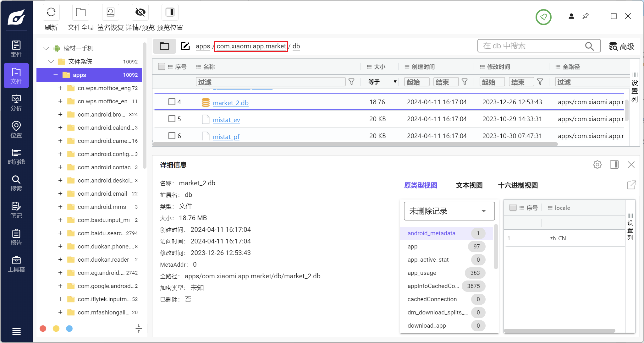The width and height of the screenshot is (644, 343).
Task: Open the 等于 size comparison dropdown
Action: click(x=382, y=82)
